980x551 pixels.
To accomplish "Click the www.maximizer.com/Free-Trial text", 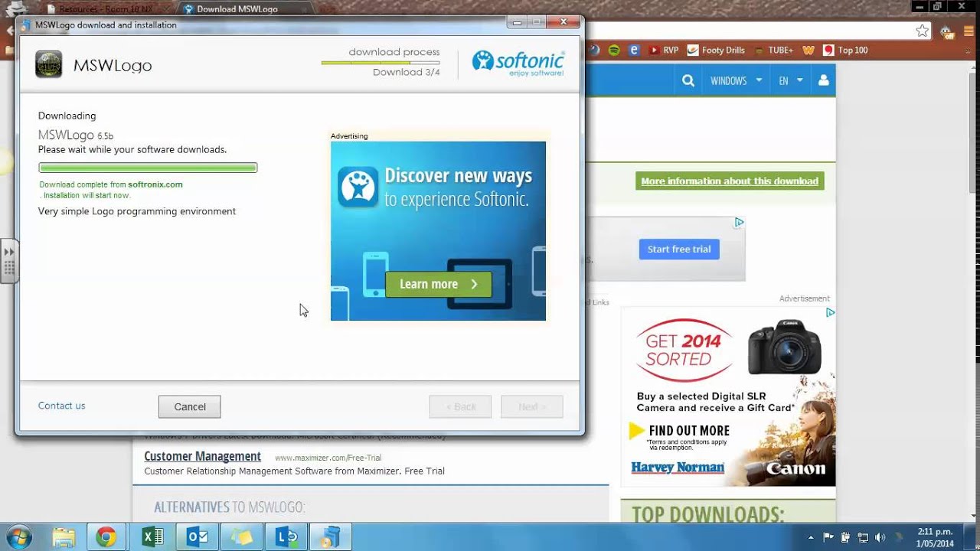I will [328, 458].
